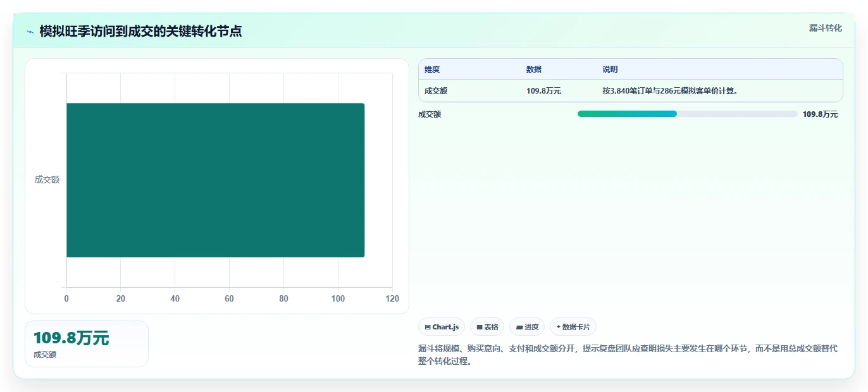Select the 进度 tag chip
Image resolution: width=868 pixels, height=392 pixels.
coord(527,327)
